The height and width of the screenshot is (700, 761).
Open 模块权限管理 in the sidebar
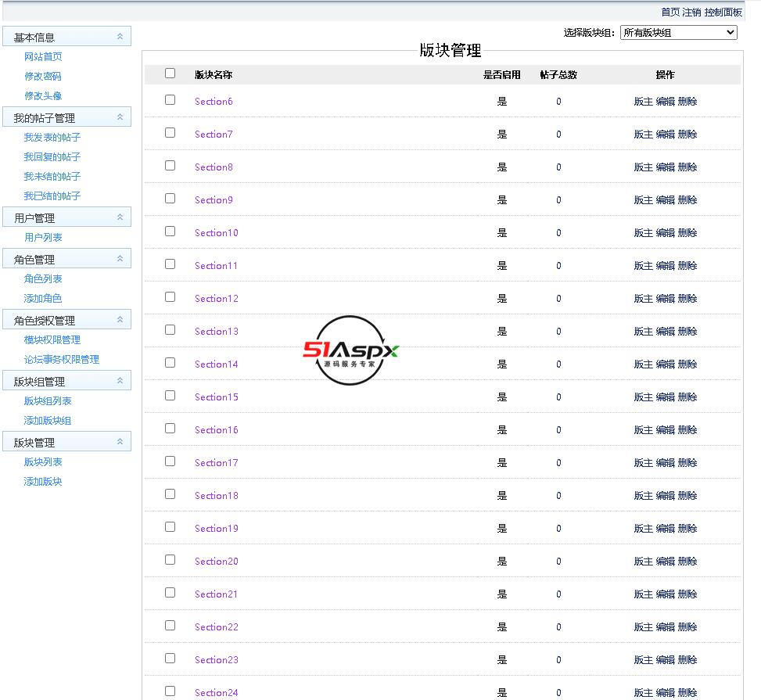pos(52,340)
